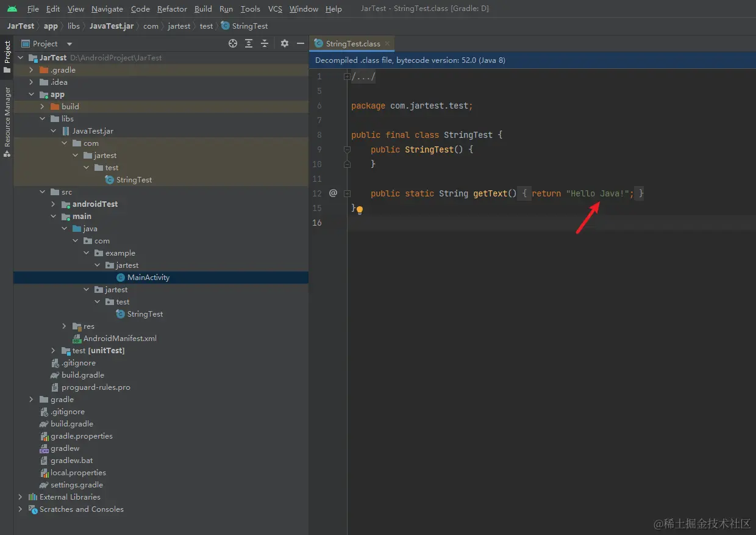756x535 pixels.
Task: Open Project panel settings gear
Action: coord(284,43)
